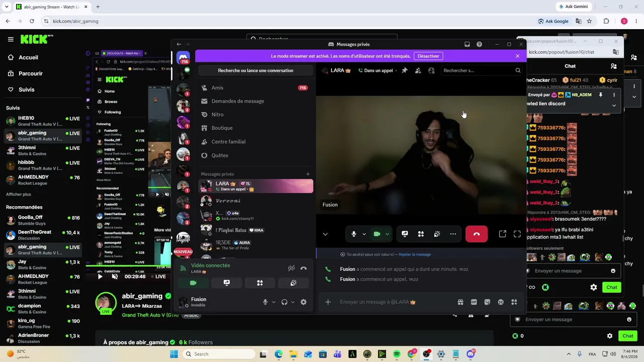Click Désactiver in streamer mode banner
Image resolution: width=644 pixels, height=362 pixels.
coord(428,56)
